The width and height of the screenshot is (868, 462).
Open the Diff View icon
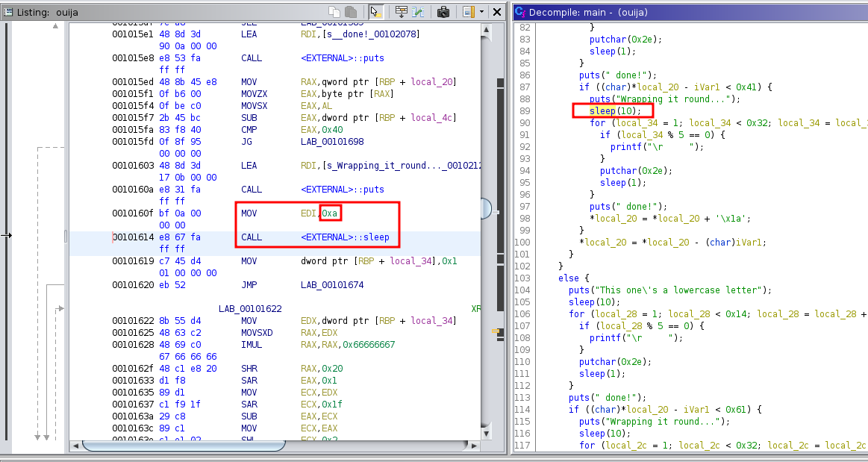click(419, 12)
